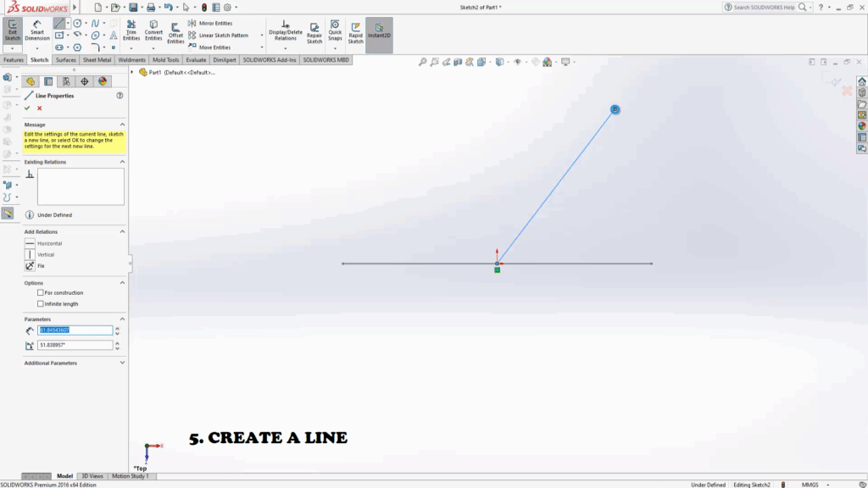Select the Smart Dimension tool
The height and width of the screenshot is (488, 868).
(37, 30)
